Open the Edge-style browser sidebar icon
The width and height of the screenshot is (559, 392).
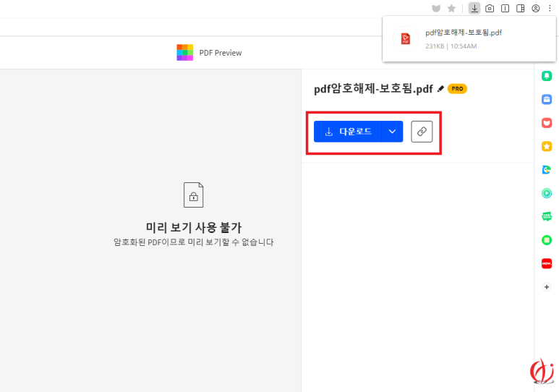547,170
